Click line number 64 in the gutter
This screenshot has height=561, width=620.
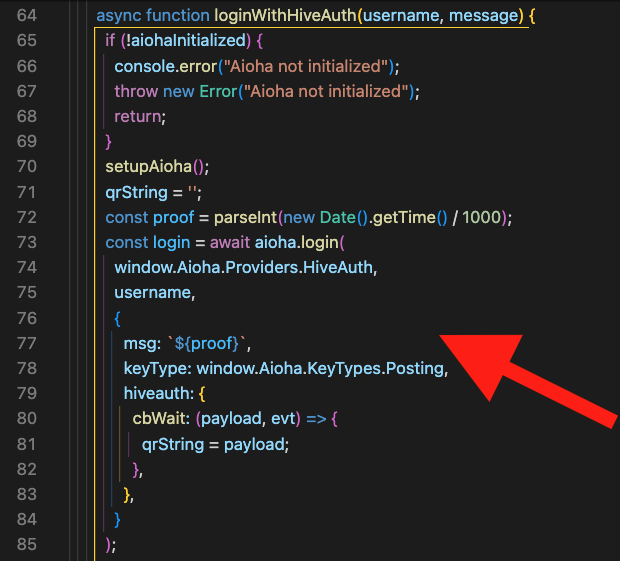click(27, 16)
